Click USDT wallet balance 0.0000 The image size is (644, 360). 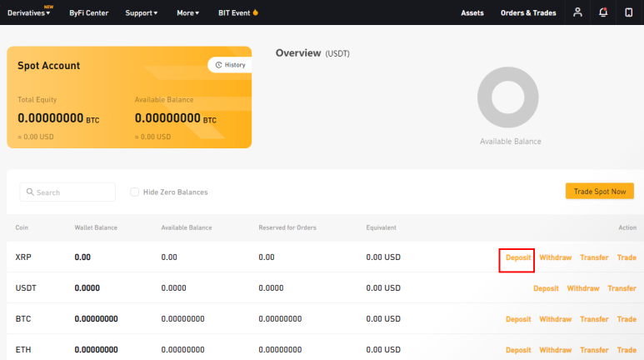point(87,288)
